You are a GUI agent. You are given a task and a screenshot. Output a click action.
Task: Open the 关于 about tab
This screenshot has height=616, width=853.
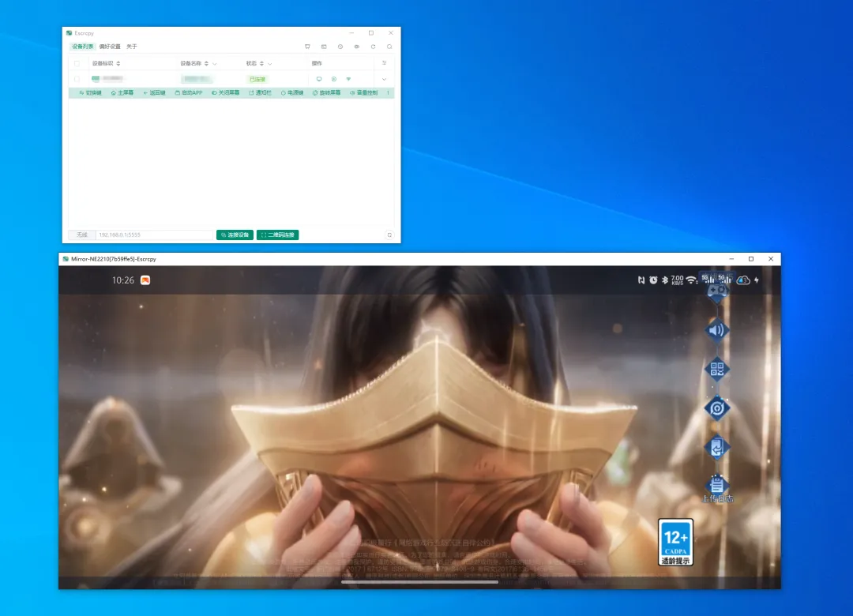[x=132, y=47]
